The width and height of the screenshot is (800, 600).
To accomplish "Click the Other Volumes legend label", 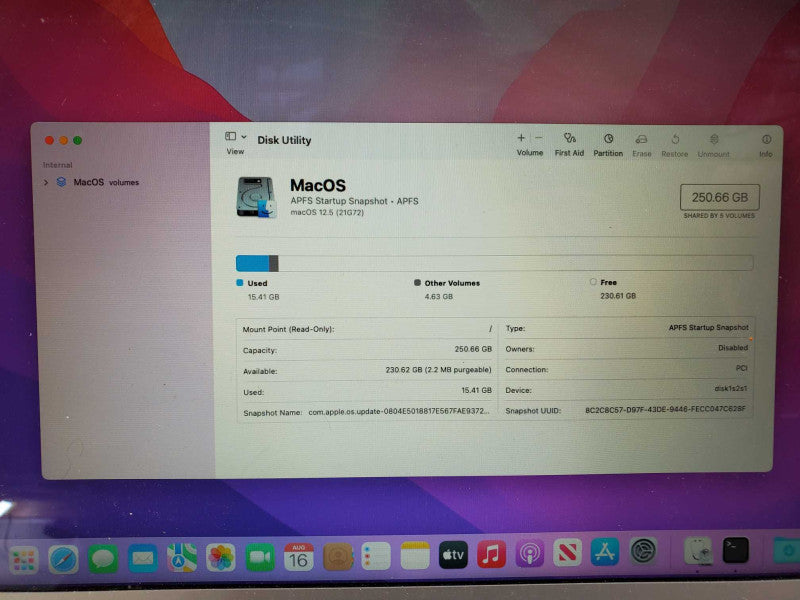I will (x=452, y=283).
